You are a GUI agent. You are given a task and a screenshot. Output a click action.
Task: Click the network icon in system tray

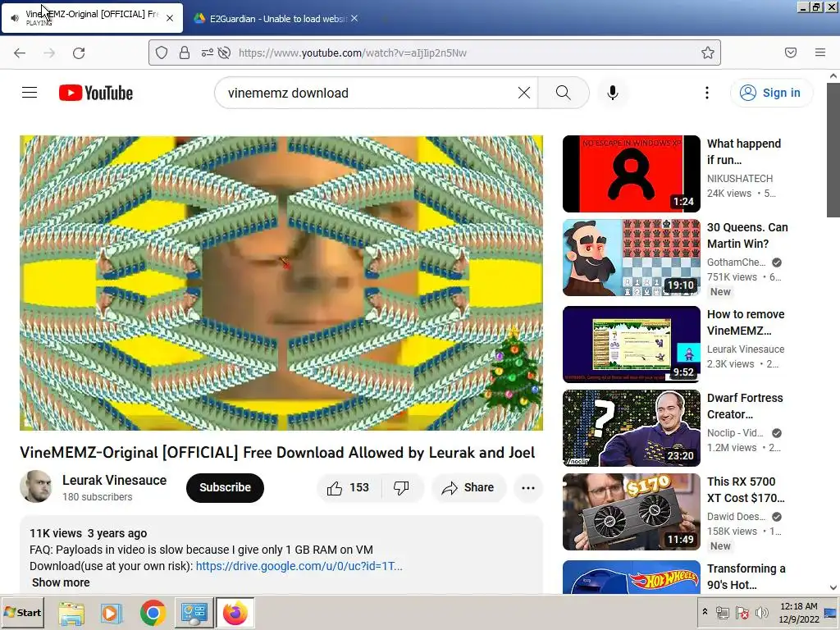tap(723, 612)
